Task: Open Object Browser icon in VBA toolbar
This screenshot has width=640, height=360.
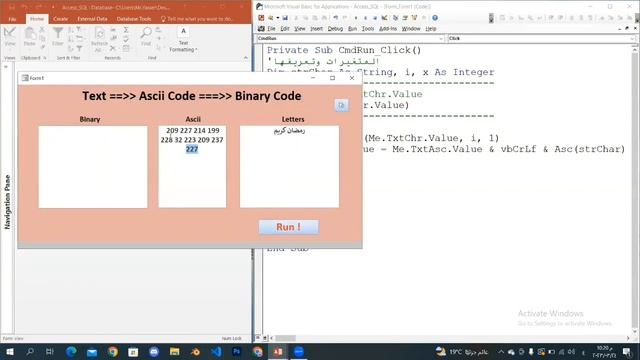Action: coord(415,18)
